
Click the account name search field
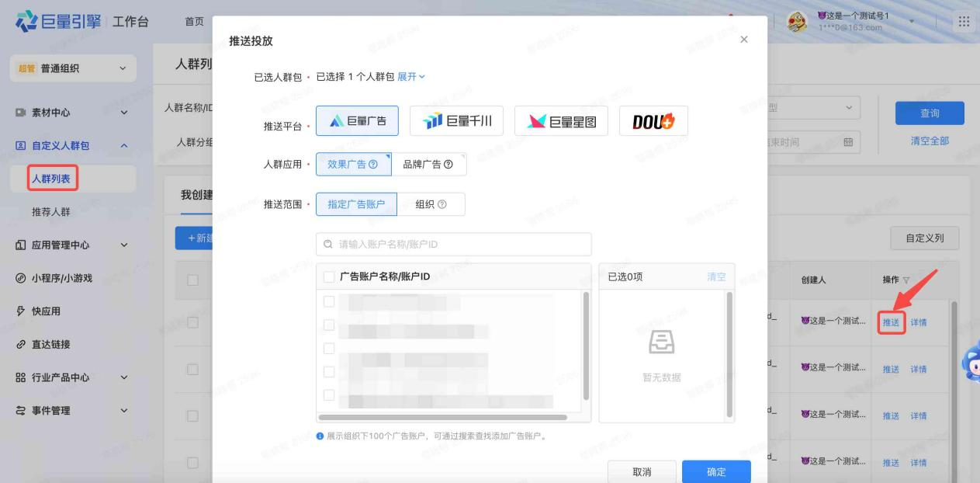click(454, 245)
